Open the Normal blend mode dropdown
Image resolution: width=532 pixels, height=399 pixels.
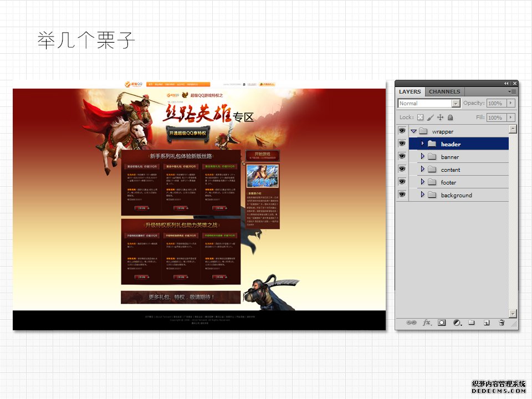[x=429, y=103]
